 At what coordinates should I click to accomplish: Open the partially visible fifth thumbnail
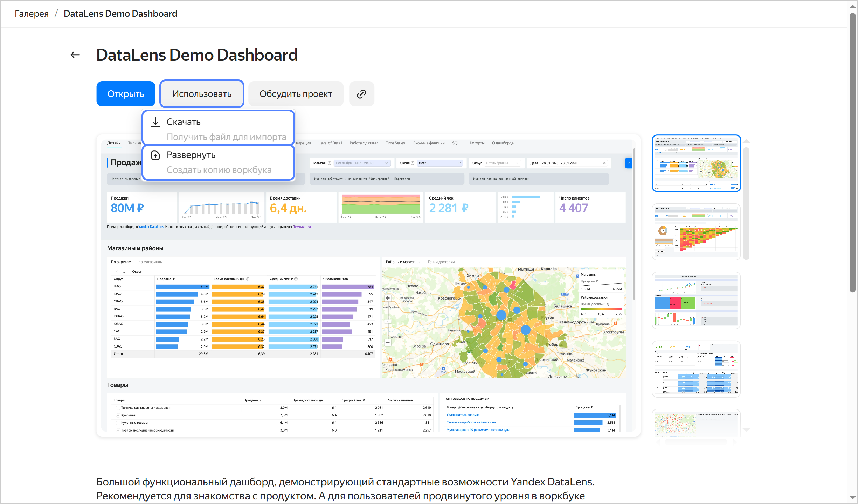696,423
